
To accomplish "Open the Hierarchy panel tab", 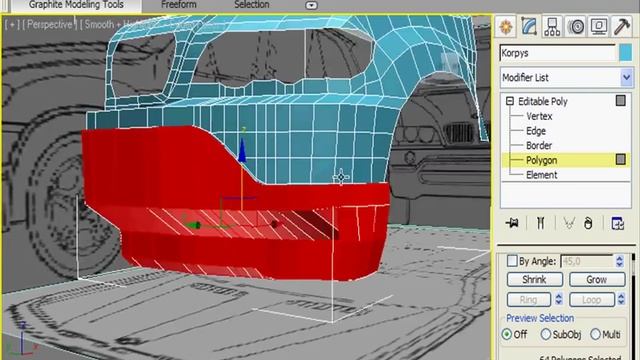I will click(552, 27).
